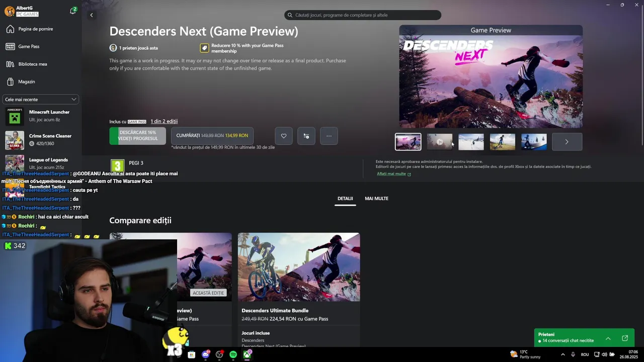Screen dimensions: 644x362
Task: Open the 1 din 2 ediții link
Action: 164,121
